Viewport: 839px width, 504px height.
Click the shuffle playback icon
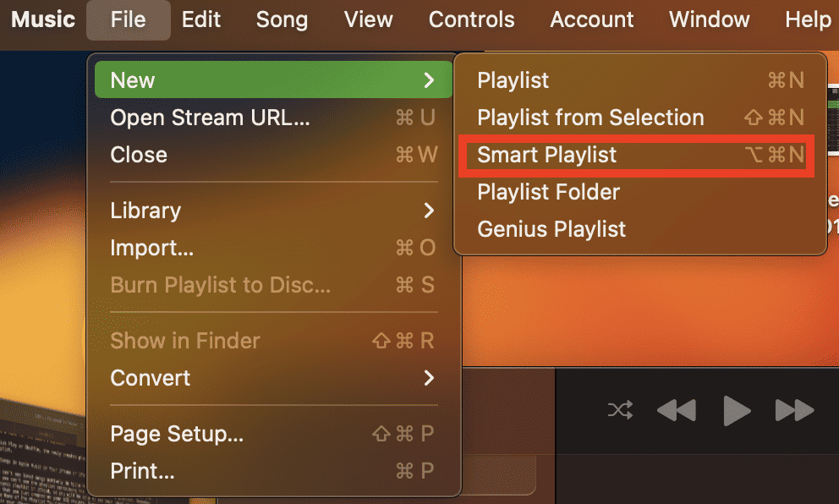[x=619, y=411]
